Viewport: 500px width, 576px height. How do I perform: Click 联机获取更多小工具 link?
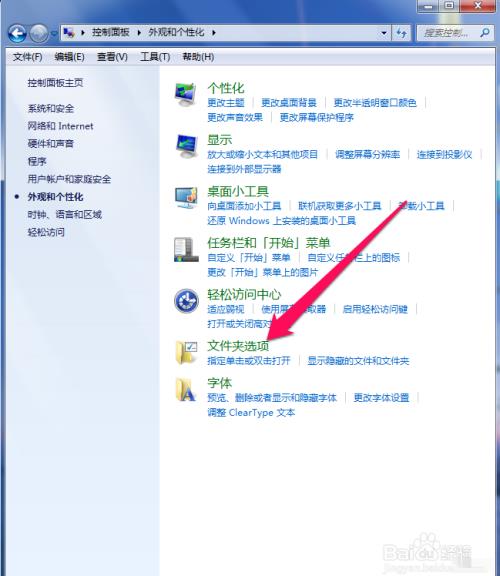coord(339,206)
